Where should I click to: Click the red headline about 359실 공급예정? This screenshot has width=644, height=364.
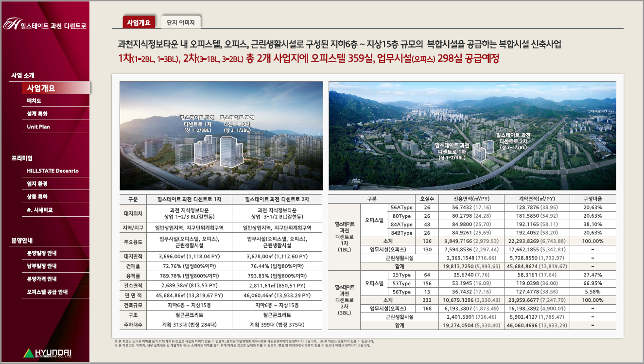coord(309,59)
